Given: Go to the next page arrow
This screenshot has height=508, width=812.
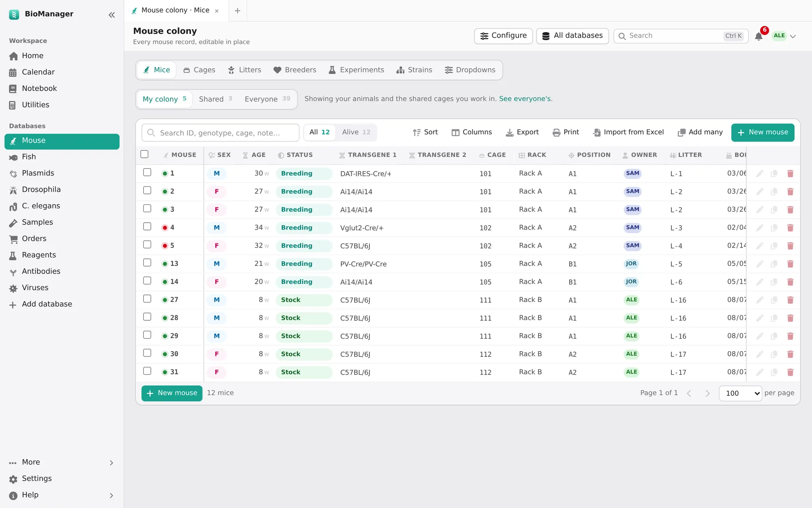Looking at the screenshot, I should pos(708,393).
